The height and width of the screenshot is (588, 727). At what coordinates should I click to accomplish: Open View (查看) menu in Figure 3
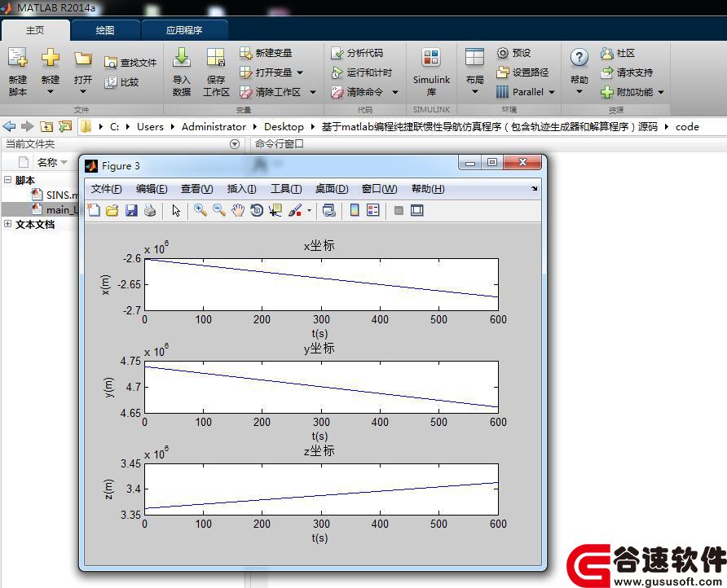coord(197,189)
